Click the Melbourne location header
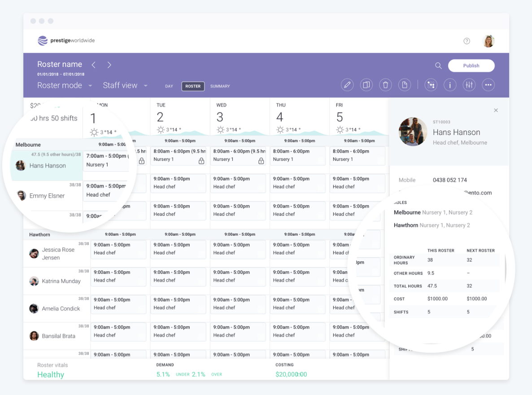 coord(28,145)
